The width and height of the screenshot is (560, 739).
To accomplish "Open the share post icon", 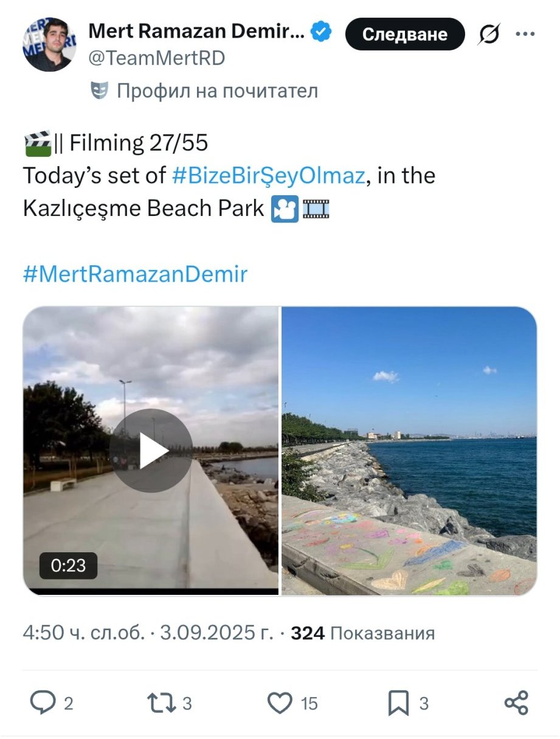I will pyautogui.click(x=516, y=703).
